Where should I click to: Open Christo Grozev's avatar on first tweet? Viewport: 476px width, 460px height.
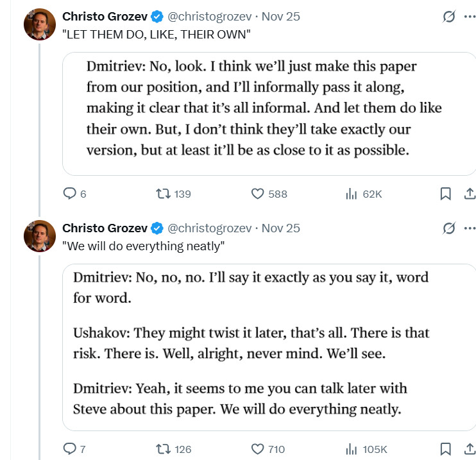pyautogui.click(x=39, y=25)
